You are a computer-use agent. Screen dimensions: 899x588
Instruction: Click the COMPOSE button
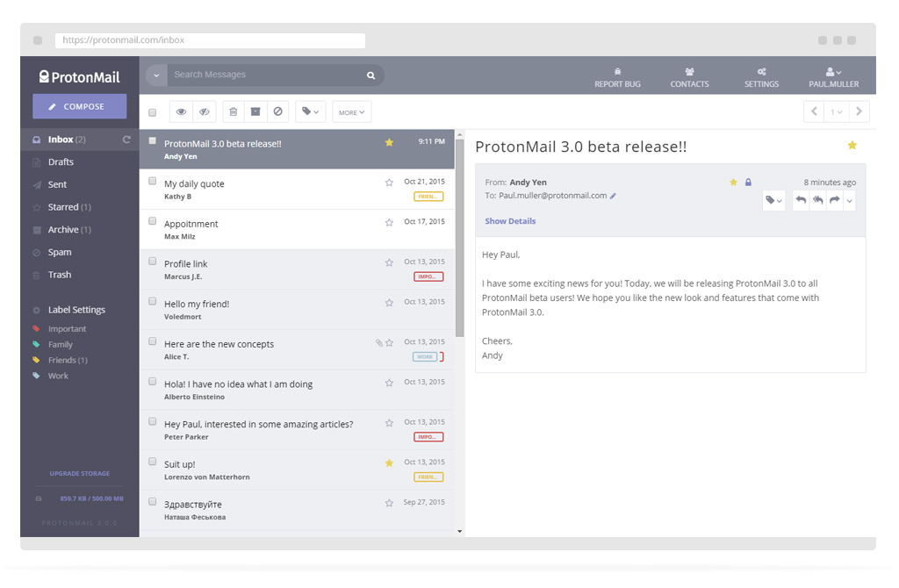(79, 105)
